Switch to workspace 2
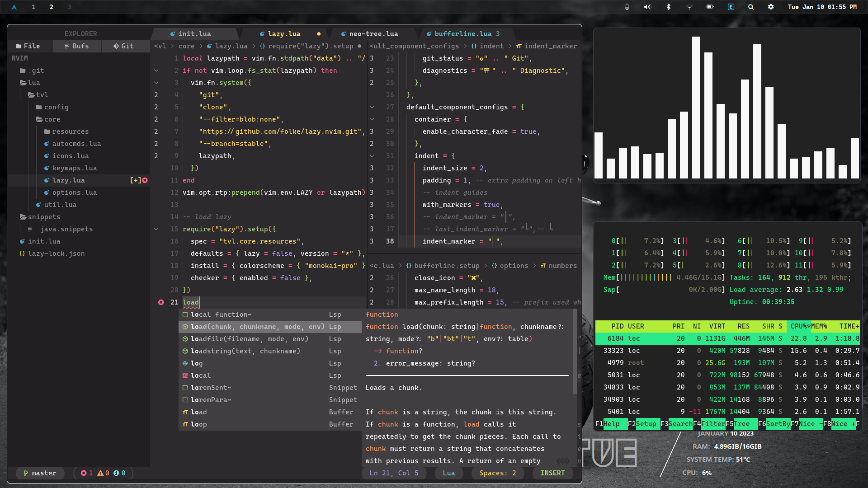 52,7
